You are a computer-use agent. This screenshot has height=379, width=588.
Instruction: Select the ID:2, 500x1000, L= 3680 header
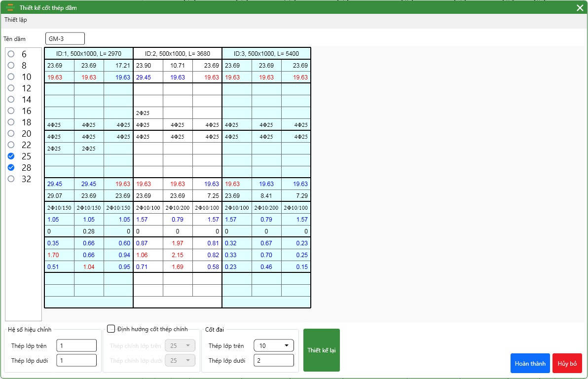[178, 53]
